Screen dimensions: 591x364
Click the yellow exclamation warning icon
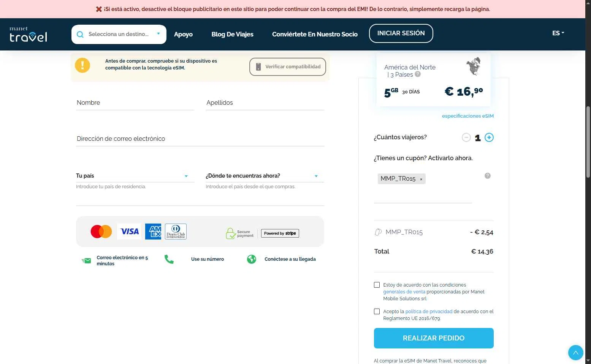click(82, 65)
